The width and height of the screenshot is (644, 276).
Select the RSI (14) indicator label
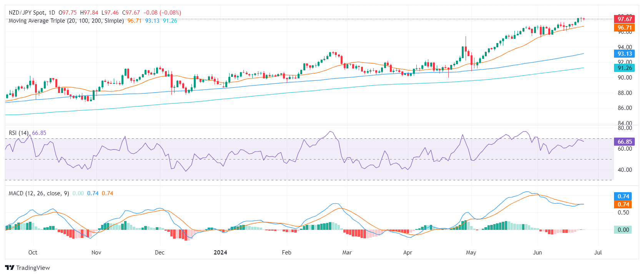click(x=18, y=133)
